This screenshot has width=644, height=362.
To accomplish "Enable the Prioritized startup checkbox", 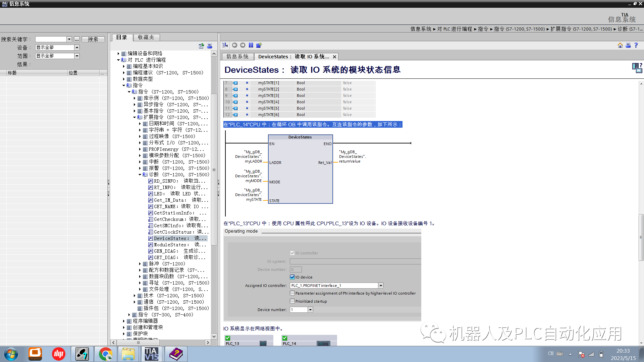I will pos(292,301).
